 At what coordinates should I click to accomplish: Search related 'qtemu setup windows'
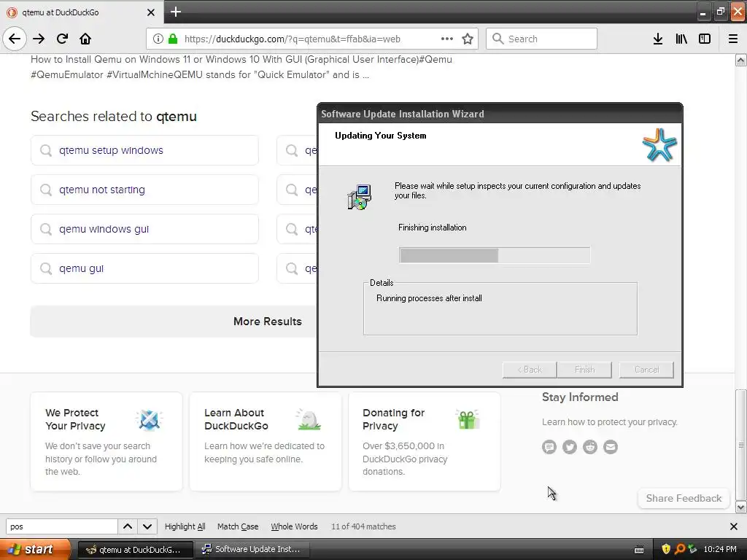click(145, 150)
